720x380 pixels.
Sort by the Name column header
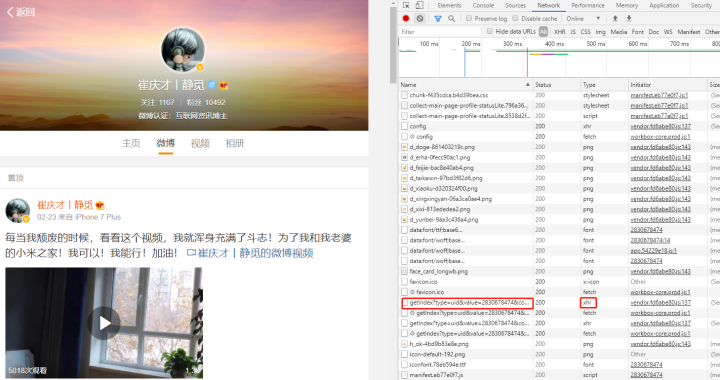(465, 85)
